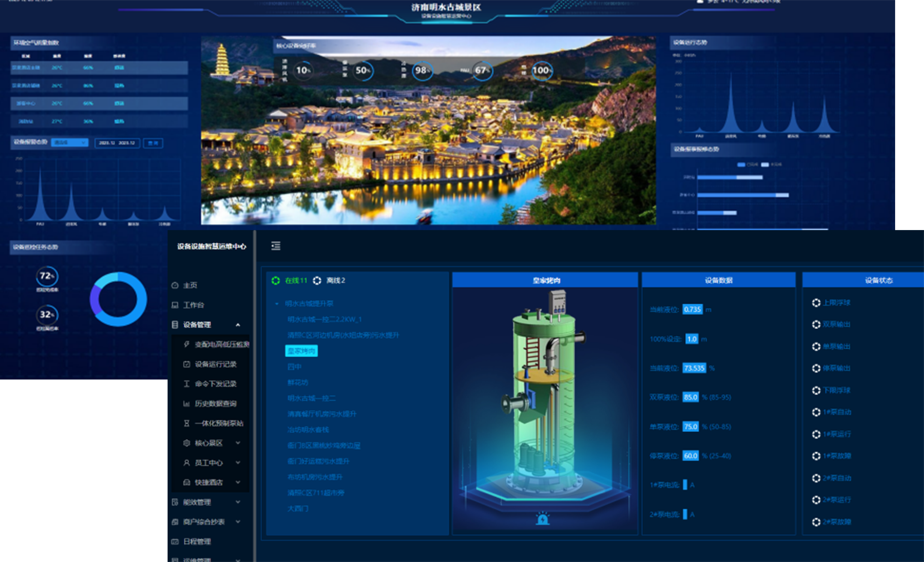Click the green 在线 online status icon
Screen dimensions: 924x562
click(x=276, y=280)
